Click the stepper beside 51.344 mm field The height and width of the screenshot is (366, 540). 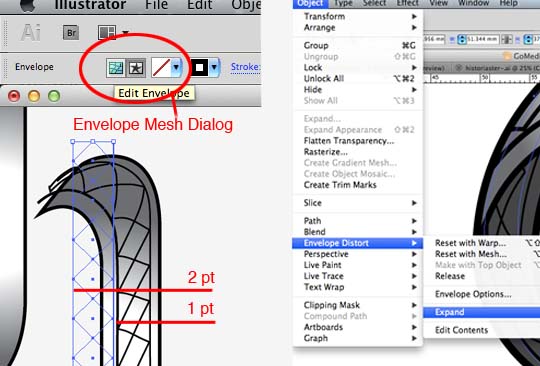[462, 39]
